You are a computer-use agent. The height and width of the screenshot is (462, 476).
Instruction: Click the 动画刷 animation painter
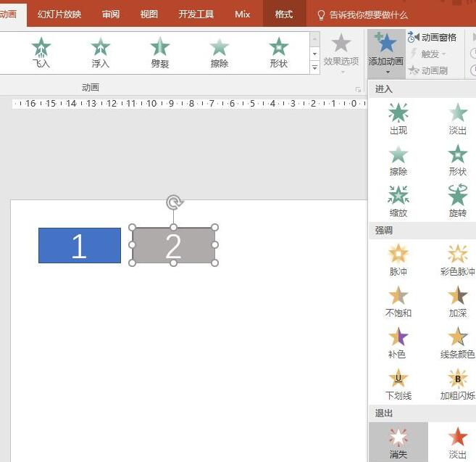pyautogui.click(x=428, y=70)
